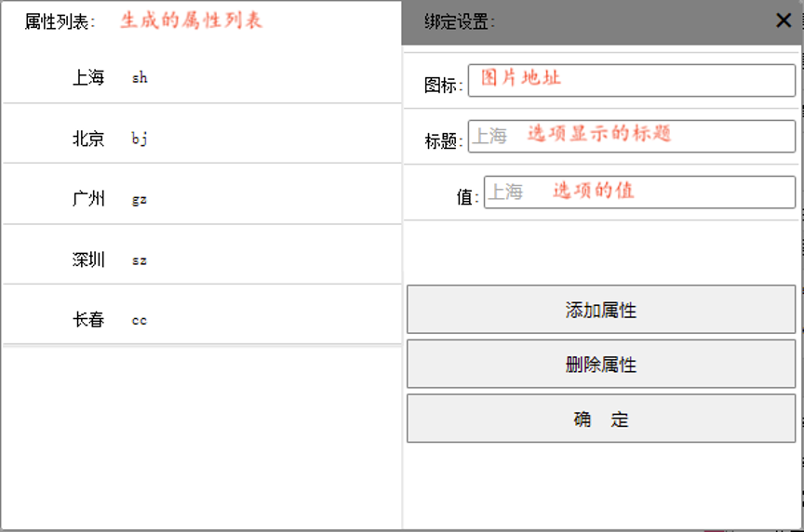Click the sz value text
804x532 pixels.
pyautogui.click(x=140, y=260)
